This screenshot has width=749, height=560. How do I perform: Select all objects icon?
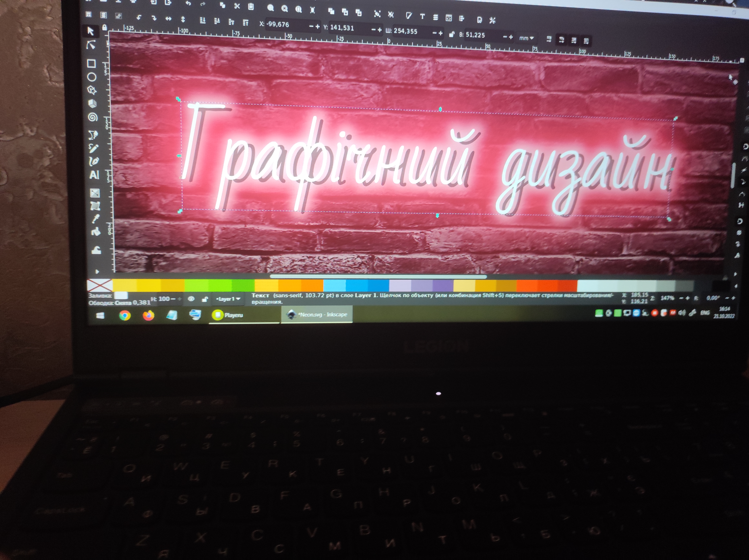[89, 14]
